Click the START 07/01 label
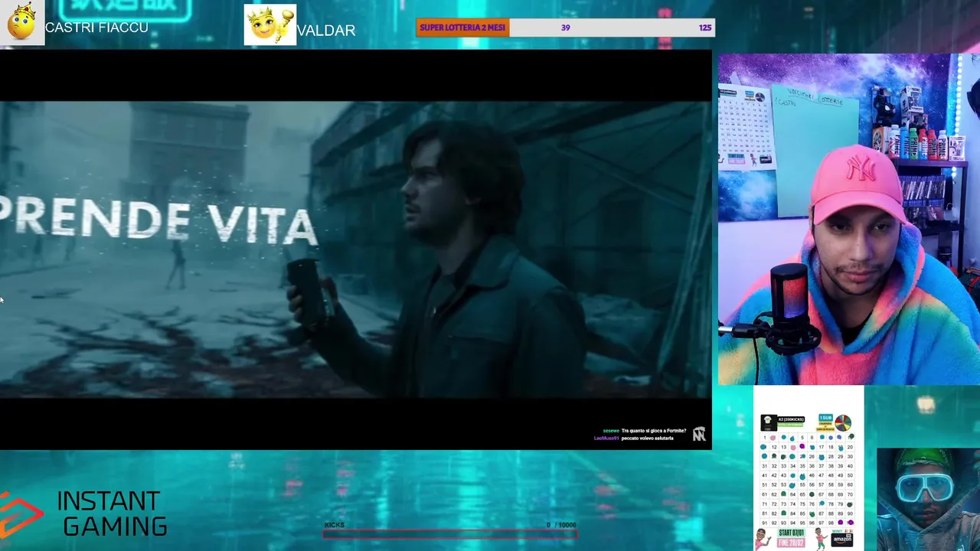This screenshot has height=551, width=980. [x=791, y=533]
